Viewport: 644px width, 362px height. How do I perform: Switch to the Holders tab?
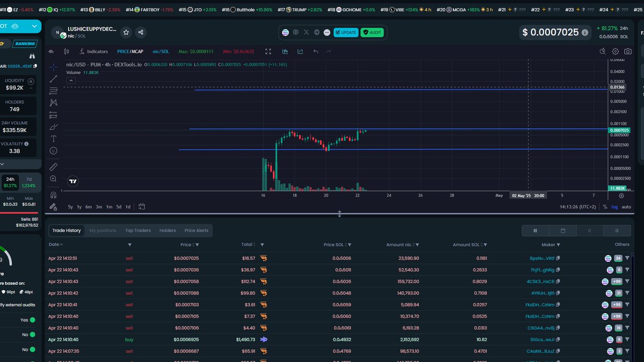pyautogui.click(x=167, y=231)
